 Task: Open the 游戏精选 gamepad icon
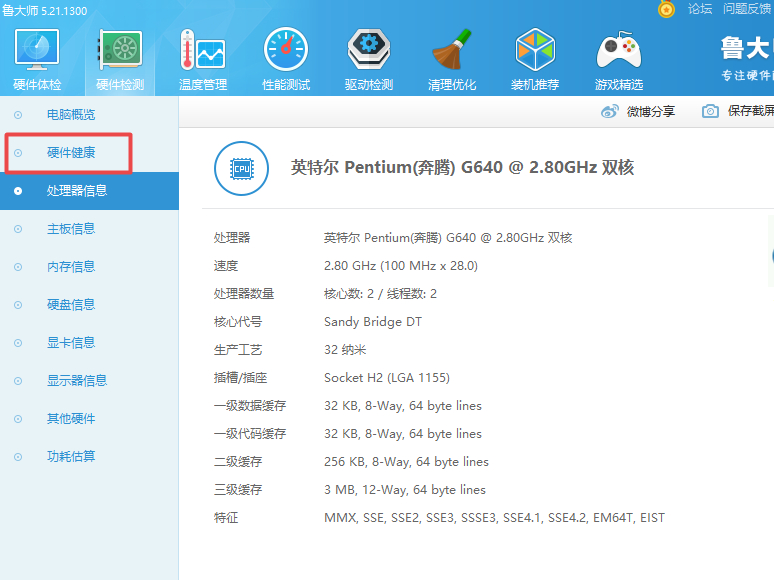pyautogui.click(x=619, y=50)
